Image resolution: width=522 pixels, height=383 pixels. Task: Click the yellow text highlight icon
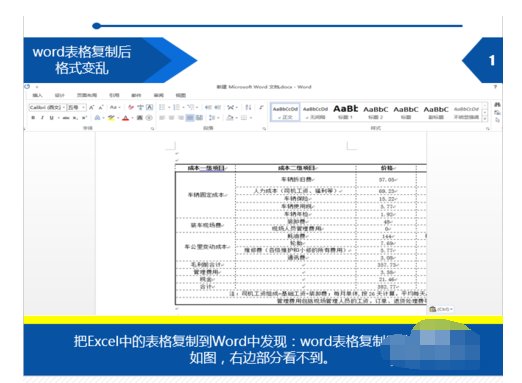click(111, 118)
